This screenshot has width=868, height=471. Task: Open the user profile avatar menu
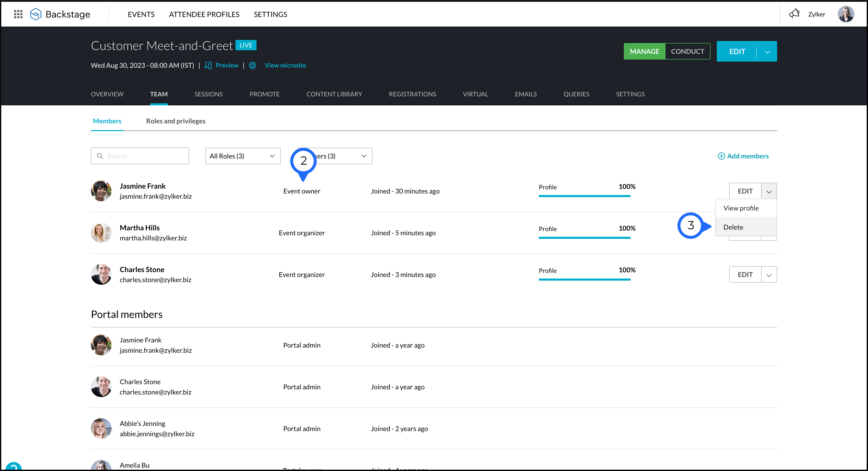click(846, 14)
